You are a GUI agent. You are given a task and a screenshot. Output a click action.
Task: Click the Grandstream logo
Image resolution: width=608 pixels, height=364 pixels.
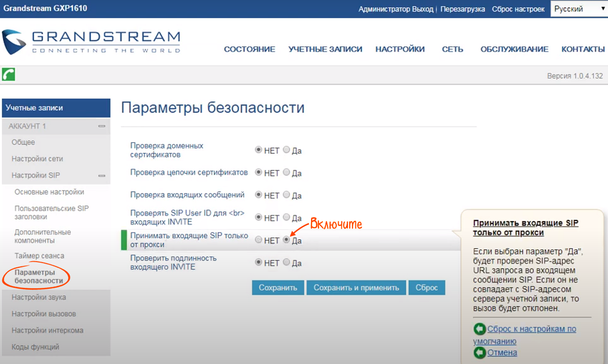click(91, 42)
